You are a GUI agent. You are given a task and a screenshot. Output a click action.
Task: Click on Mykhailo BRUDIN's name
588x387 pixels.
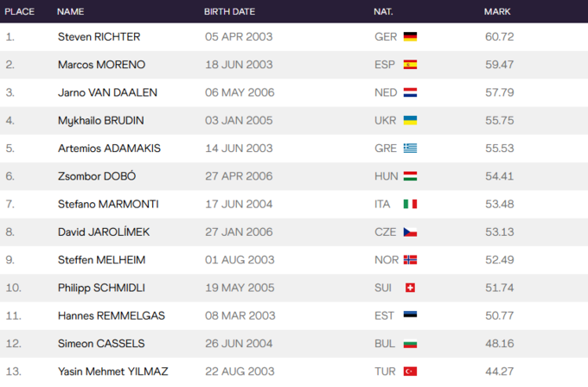click(x=100, y=120)
